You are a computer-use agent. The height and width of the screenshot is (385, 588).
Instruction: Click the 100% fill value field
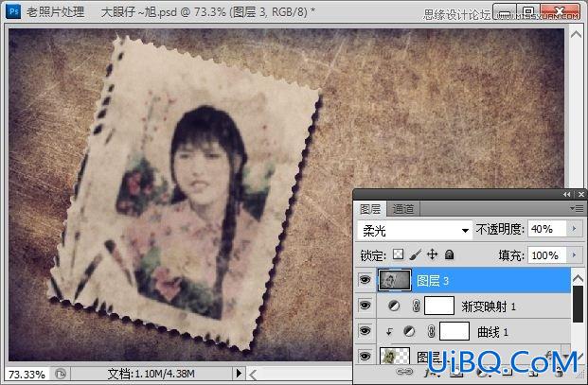[548, 255]
